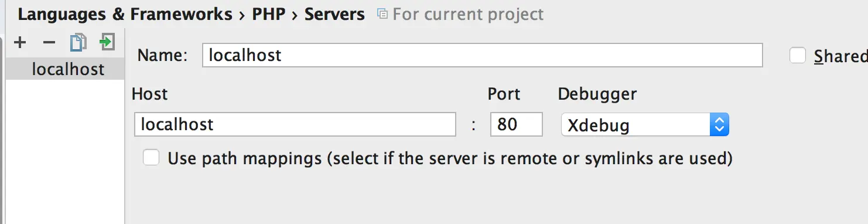Click the 'For current project' indicator icon

point(382,13)
